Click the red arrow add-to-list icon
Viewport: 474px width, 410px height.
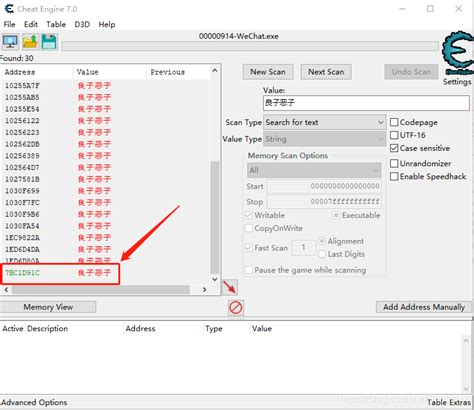click(x=230, y=287)
